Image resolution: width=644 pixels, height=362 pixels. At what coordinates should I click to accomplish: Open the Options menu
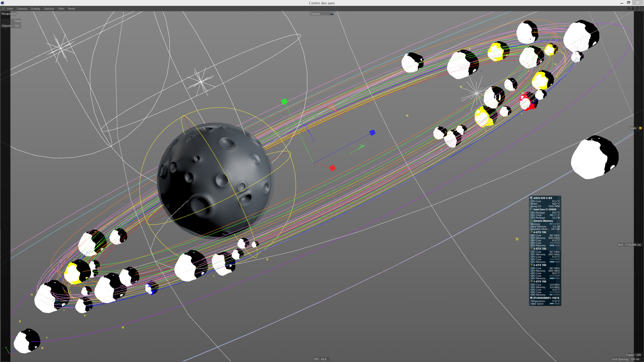(x=49, y=9)
